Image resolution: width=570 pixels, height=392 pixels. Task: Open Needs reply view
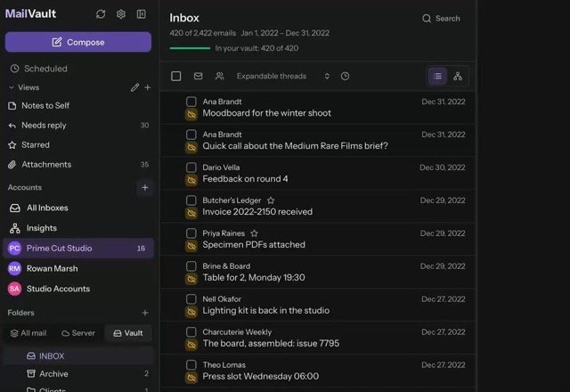78,125
